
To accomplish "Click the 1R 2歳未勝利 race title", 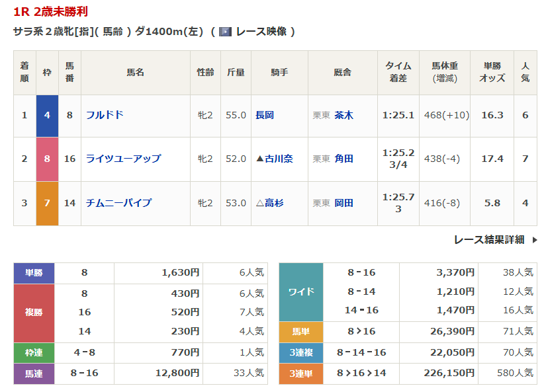I will [50, 12].
